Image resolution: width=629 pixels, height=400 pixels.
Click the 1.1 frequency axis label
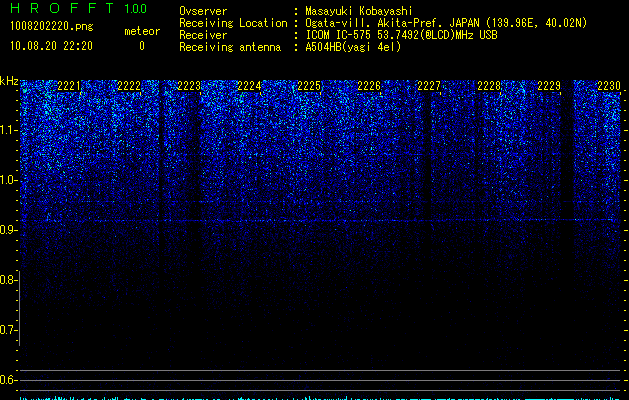click(8, 130)
